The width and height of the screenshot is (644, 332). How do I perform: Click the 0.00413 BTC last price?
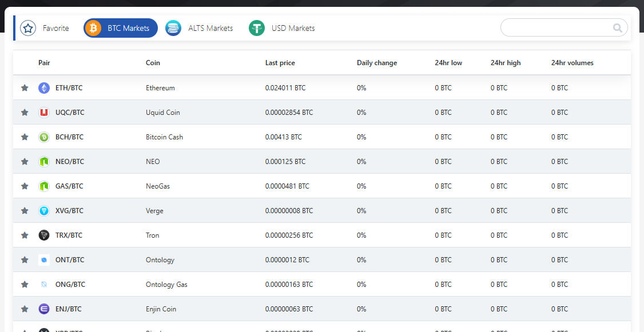[283, 137]
